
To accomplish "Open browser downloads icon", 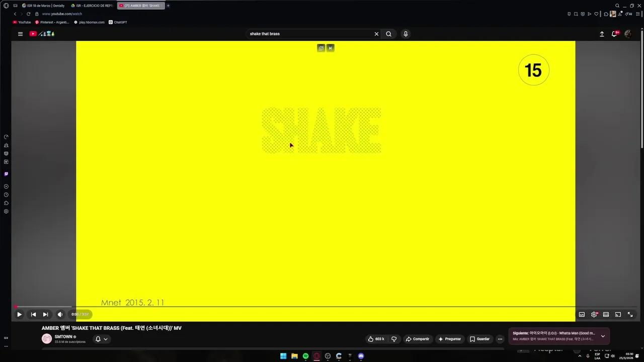I will point(620,14).
